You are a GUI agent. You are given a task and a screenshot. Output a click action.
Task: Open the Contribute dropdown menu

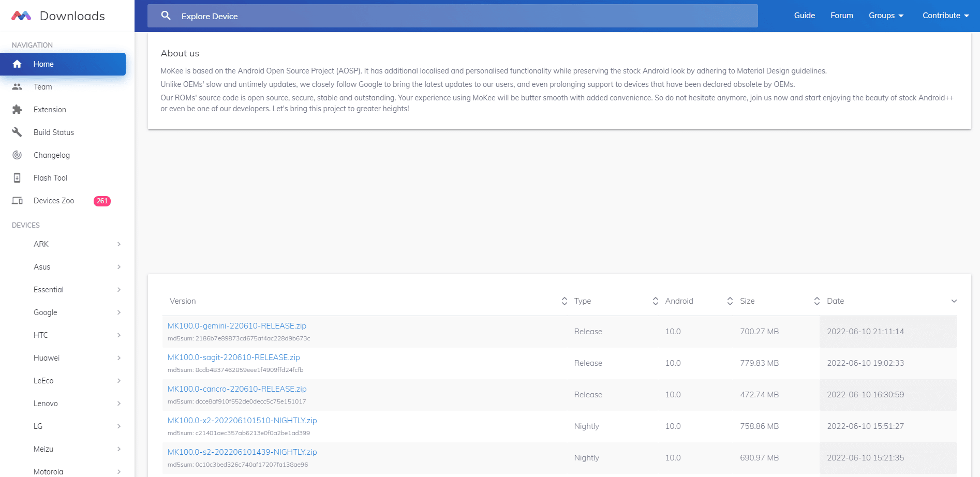coord(945,16)
